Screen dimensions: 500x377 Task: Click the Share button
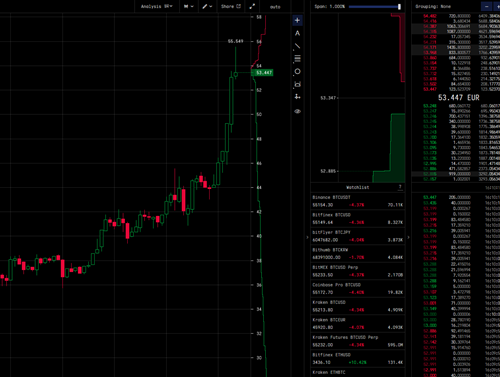pos(231,6)
